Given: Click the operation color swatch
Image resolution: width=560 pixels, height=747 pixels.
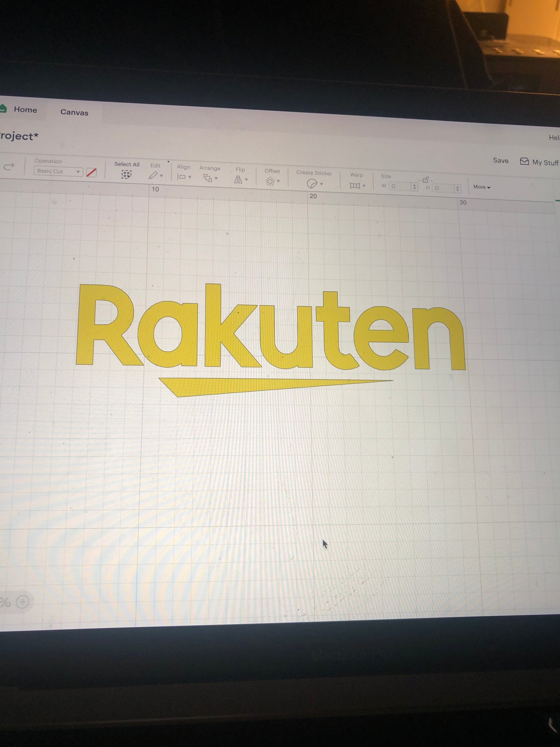Looking at the screenshot, I should tap(92, 172).
